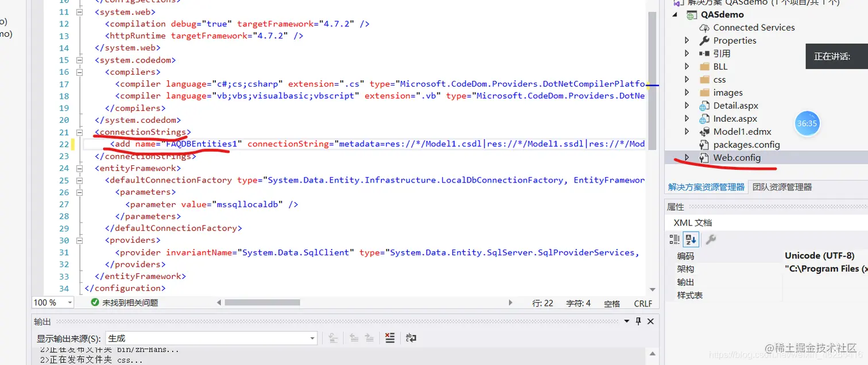The height and width of the screenshot is (365, 868).
Task: Select the 样式表 property row
Action: coord(766,296)
